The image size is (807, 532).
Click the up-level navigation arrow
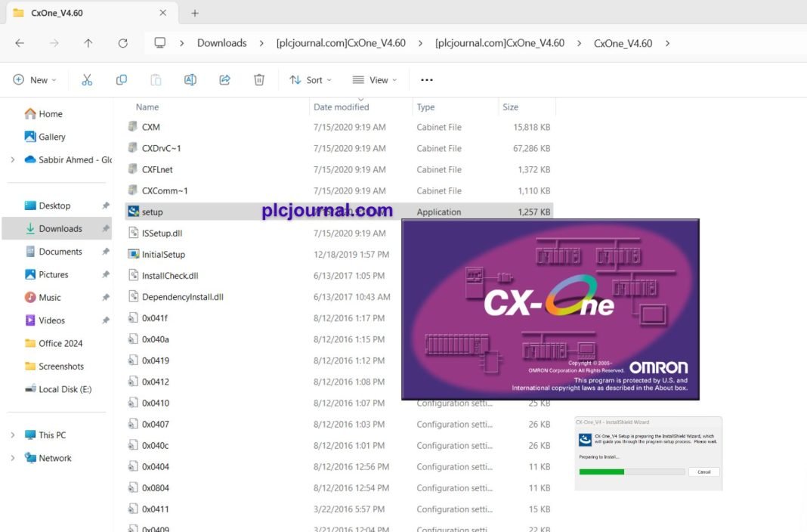[x=88, y=43]
